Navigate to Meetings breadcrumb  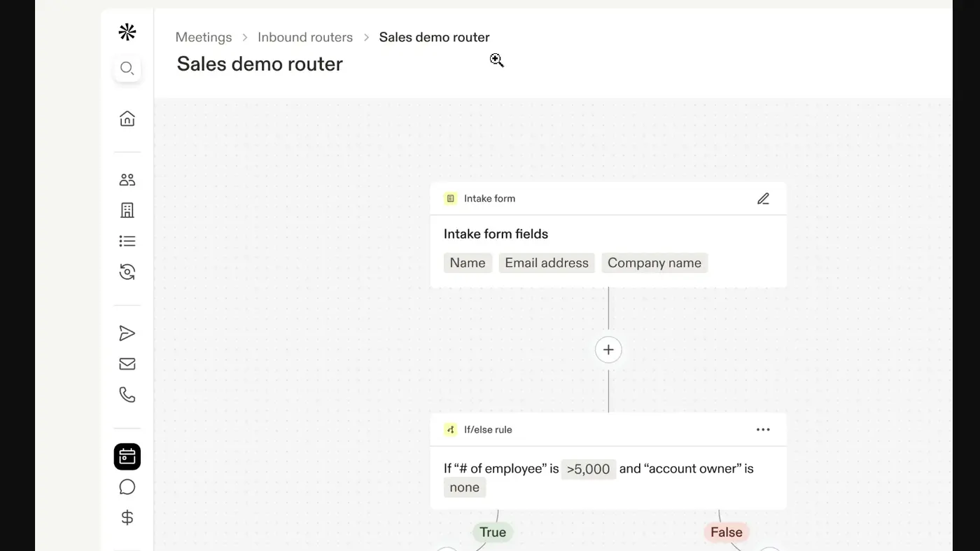(x=204, y=37)
